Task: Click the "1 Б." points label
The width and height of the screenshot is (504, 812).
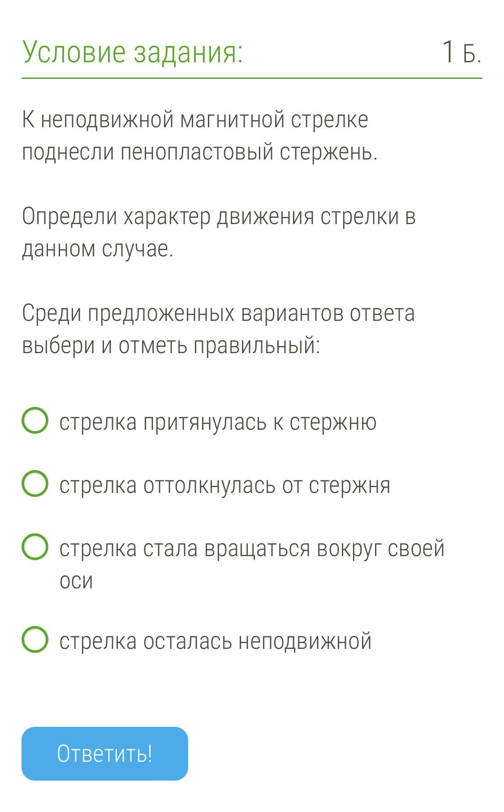Action: coord(461,52)
